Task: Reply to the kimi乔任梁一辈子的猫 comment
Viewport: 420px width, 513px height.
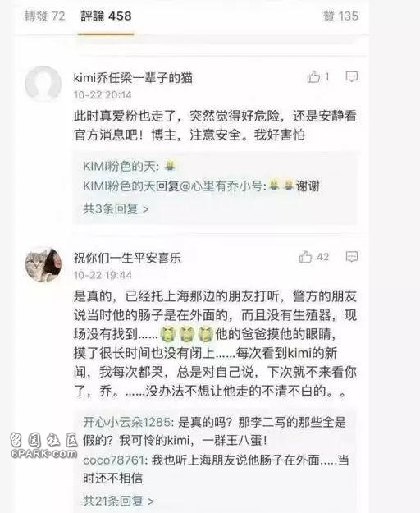Action: [x=352, y=76]
